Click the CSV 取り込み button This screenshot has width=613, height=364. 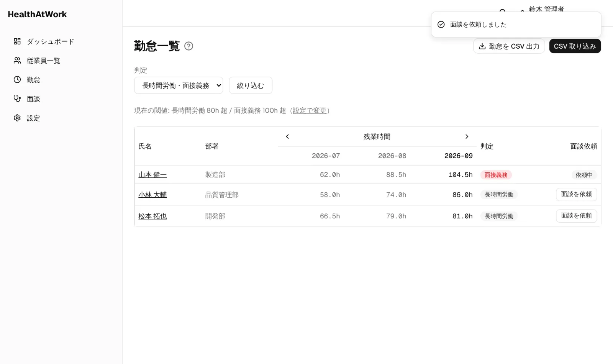coord(575,46)
